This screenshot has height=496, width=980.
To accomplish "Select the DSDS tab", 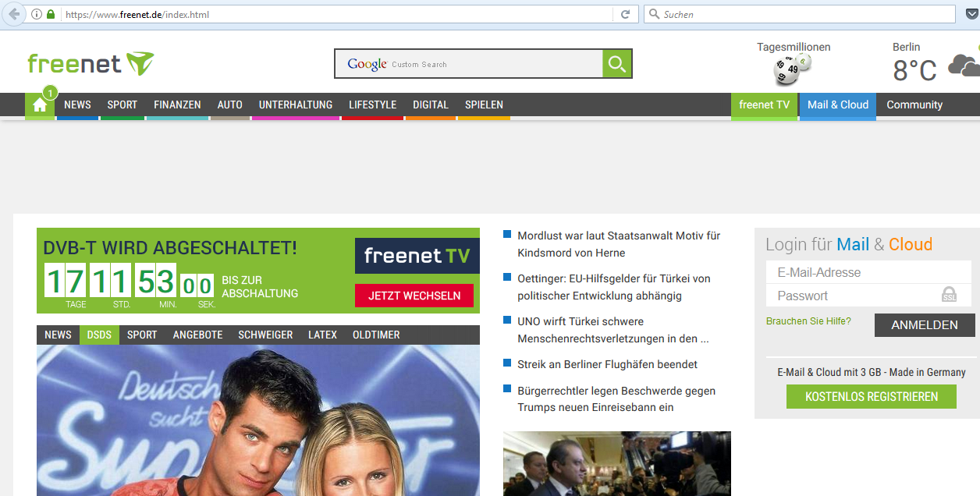I will tap(99, 335).
